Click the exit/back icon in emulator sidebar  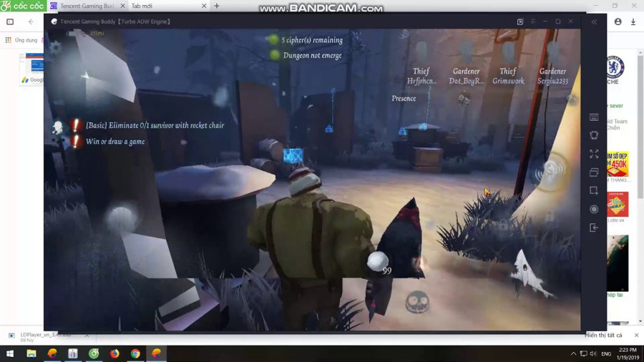594,228
